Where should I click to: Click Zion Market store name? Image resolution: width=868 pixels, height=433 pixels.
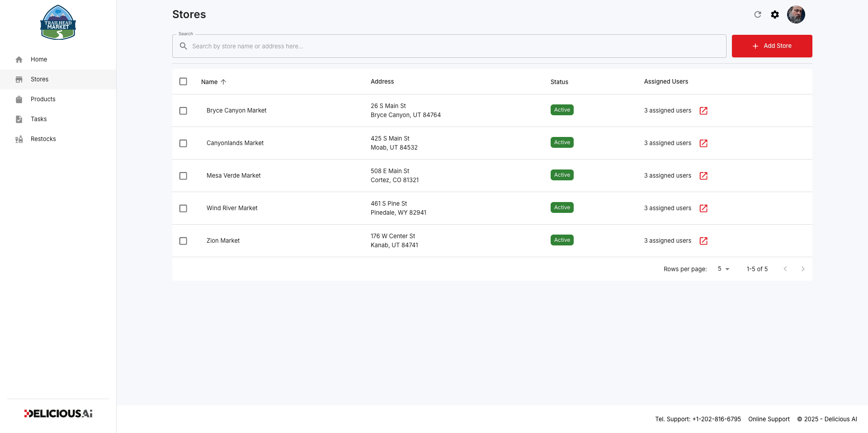tap(223, 240)
